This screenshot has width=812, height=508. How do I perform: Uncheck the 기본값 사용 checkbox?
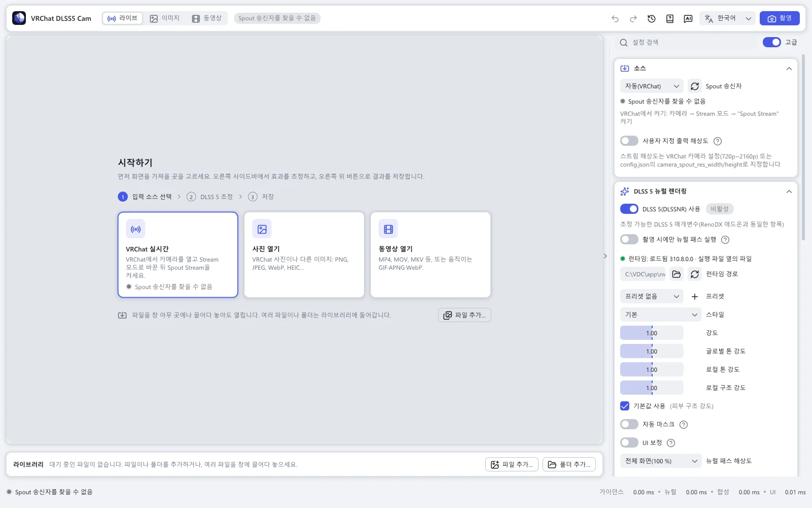(625, 406)
